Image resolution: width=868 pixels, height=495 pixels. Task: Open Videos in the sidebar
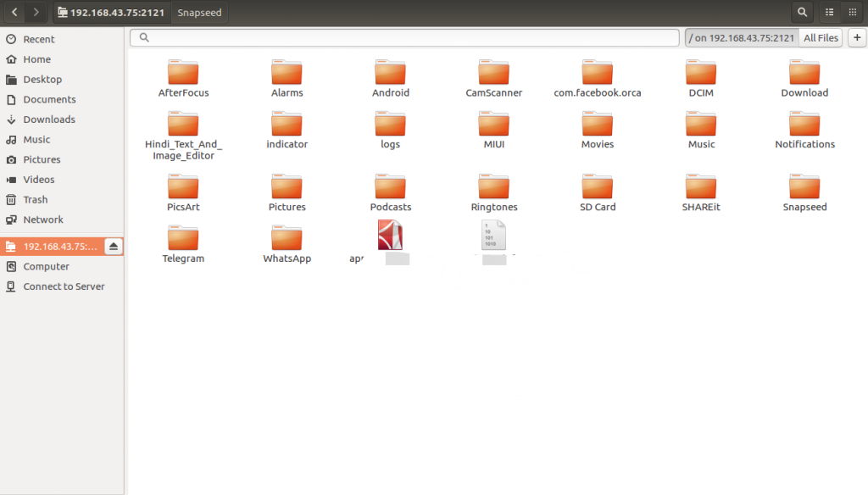(x=62, y=180)
